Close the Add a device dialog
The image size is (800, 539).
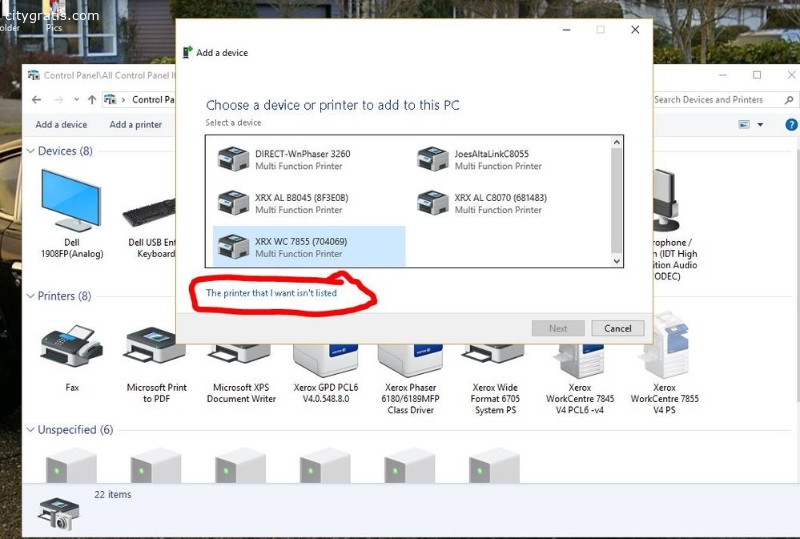point(635,30)
